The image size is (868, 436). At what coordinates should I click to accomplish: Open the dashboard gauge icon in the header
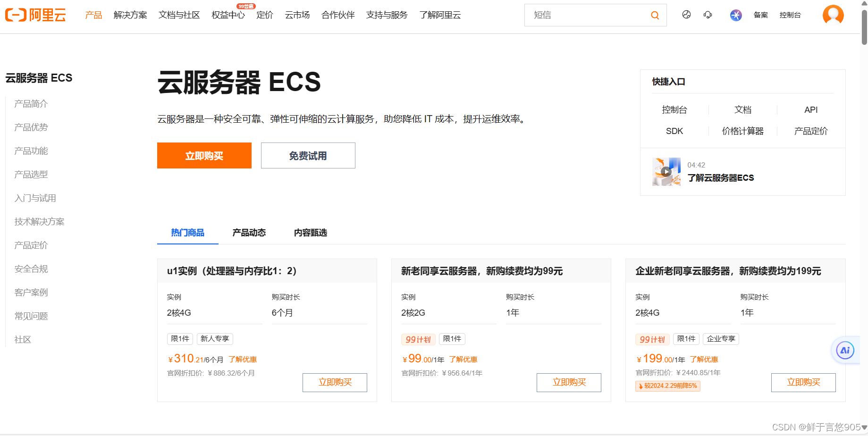point(686,15)
